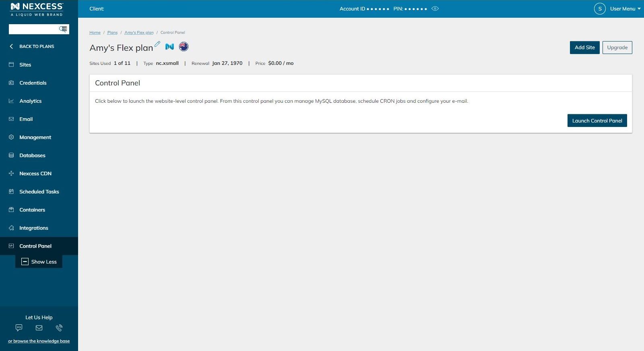Go back to plans
This screenshot has width=644, height=351.
[x=37, y=46]
